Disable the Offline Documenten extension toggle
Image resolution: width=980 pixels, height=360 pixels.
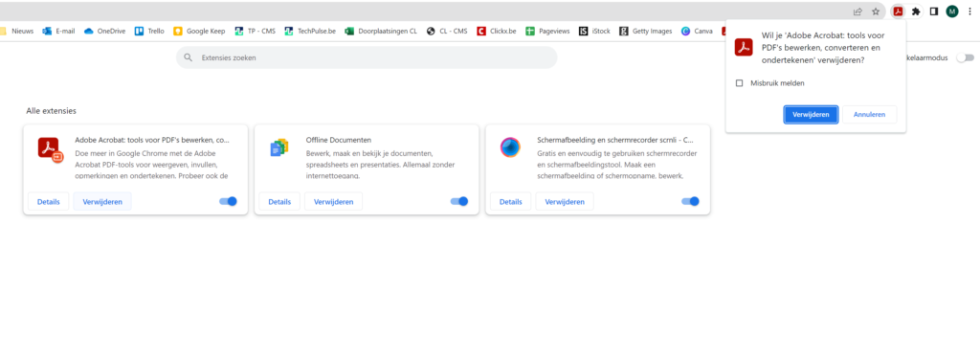pyautogui.click(x=459, y=201)
